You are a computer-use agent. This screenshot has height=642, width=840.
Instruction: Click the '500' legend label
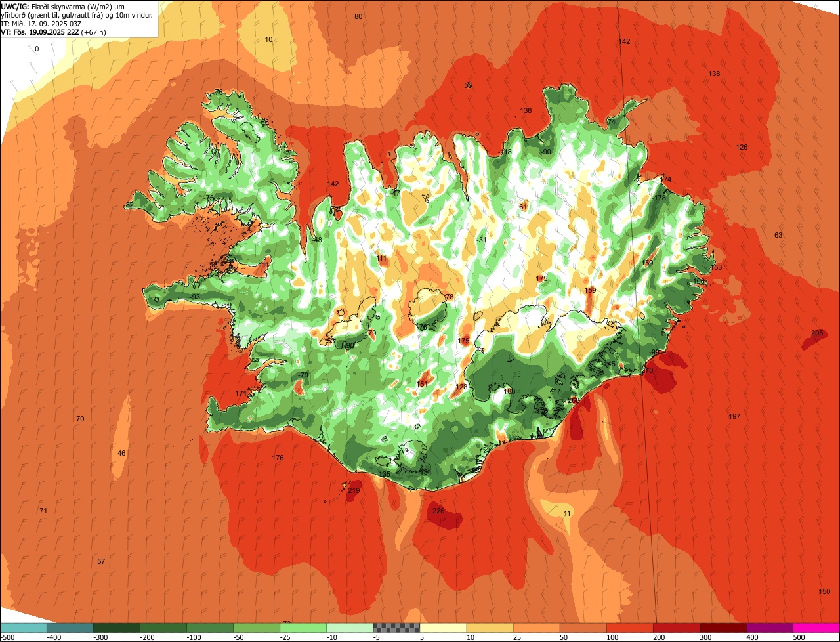(x=798, y=637)
